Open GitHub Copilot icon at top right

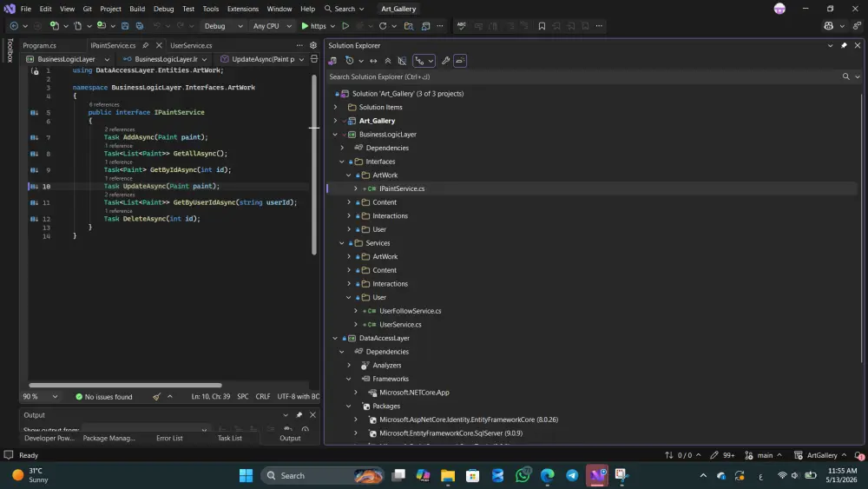click(828, 26)
